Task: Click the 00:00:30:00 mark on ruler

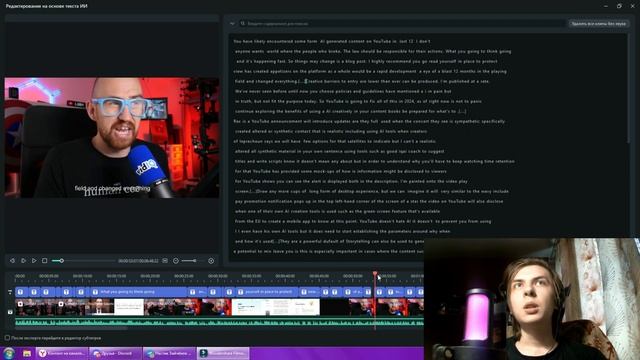Action: coord(218,276)
